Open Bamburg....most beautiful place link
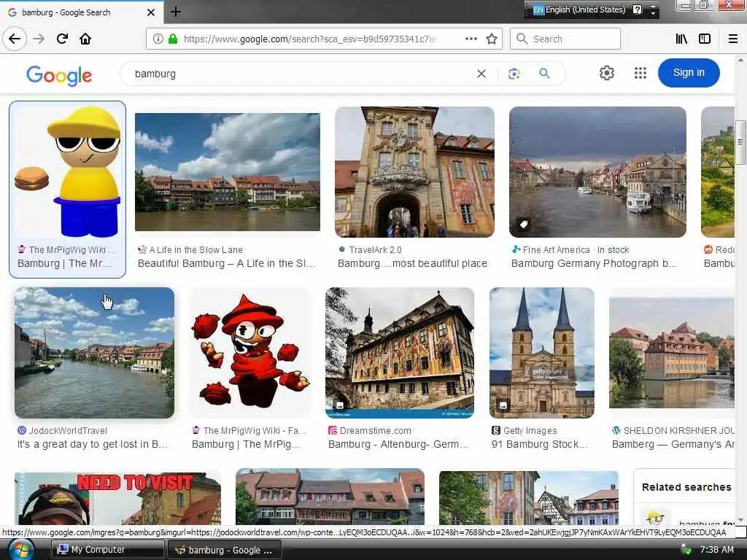The width and height of the screenshot is (747, 560). (x=412, y=263)
